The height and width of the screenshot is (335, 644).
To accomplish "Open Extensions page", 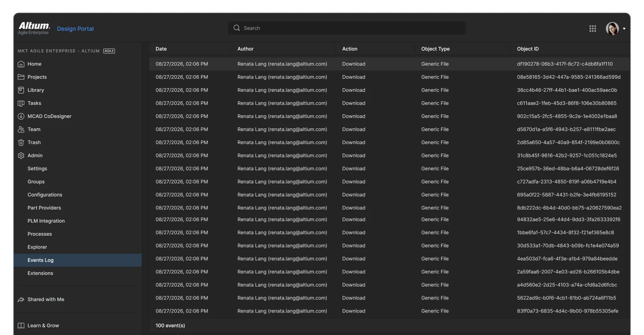I will pos(40,273).
